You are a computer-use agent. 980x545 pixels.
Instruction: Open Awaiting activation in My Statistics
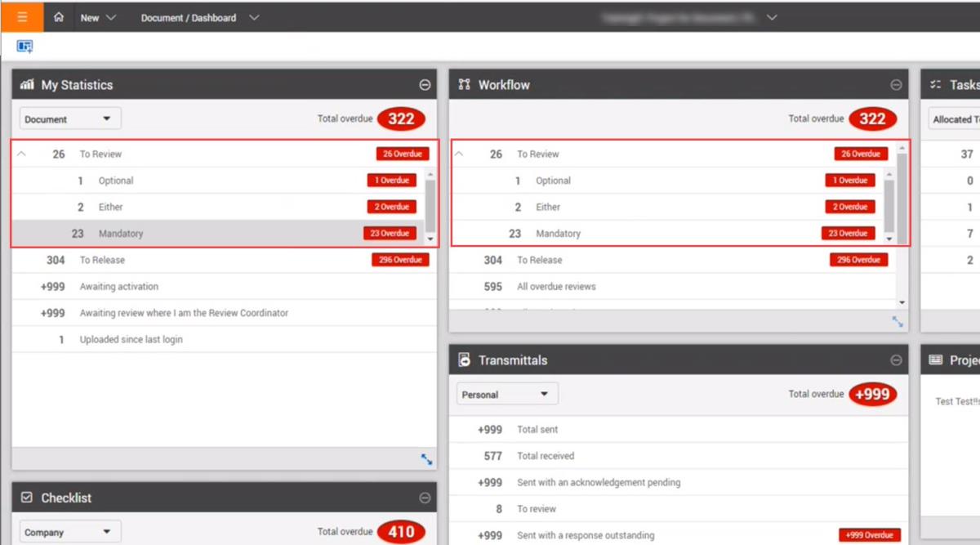(119, 287)
